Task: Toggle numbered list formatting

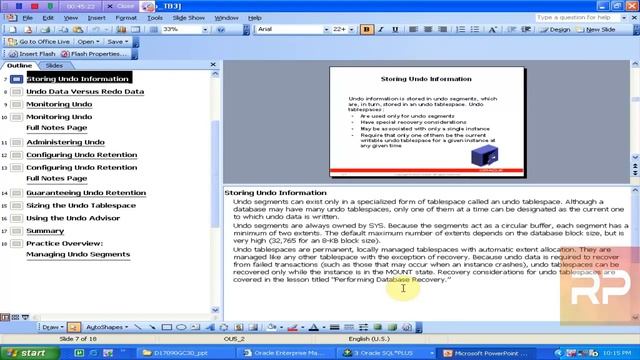Action: tap(460, 29)
